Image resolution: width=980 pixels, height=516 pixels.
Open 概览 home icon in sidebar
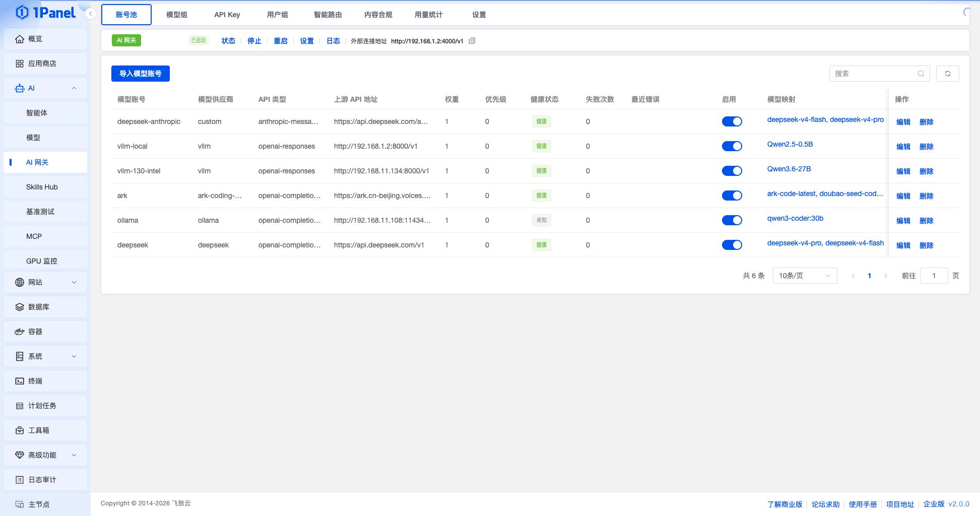coord(20,39)
